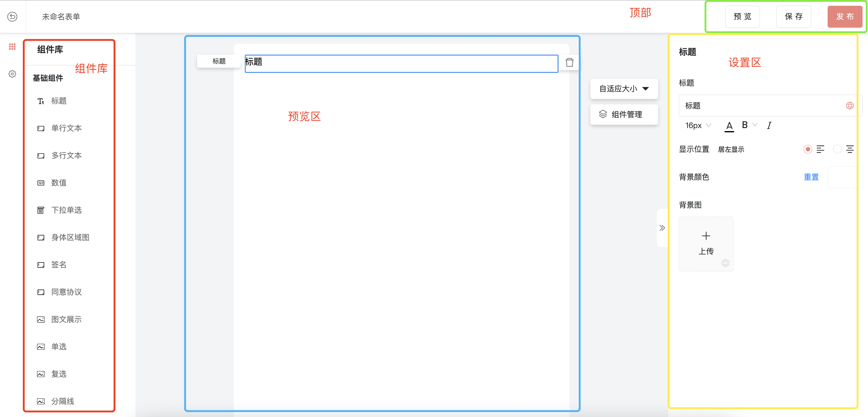
Task: Add the 数值 component label
Action: pos(59,183)
